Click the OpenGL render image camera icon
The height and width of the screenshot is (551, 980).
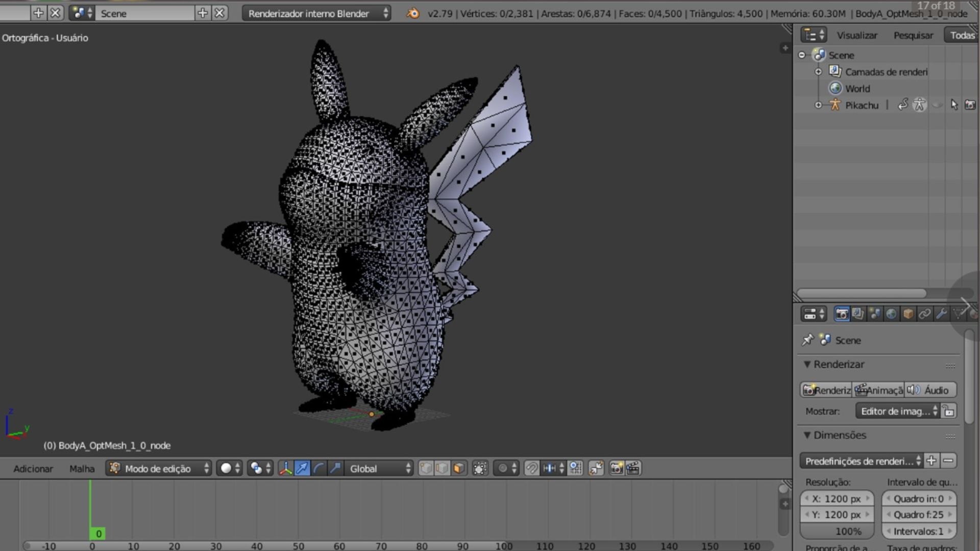pos(617,468)
